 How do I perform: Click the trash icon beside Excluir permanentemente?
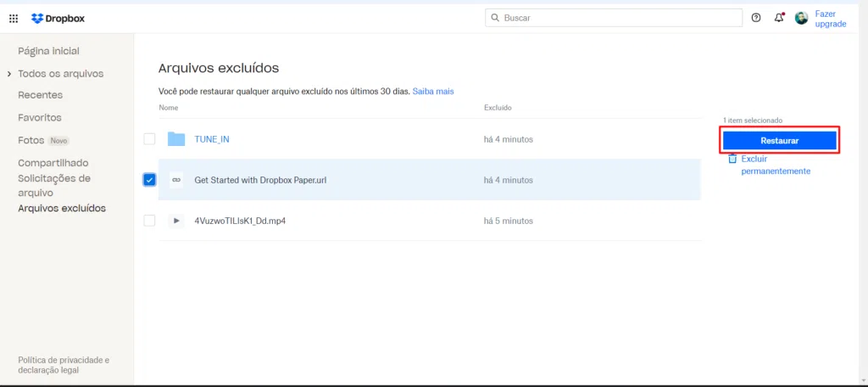click(732, 159)
